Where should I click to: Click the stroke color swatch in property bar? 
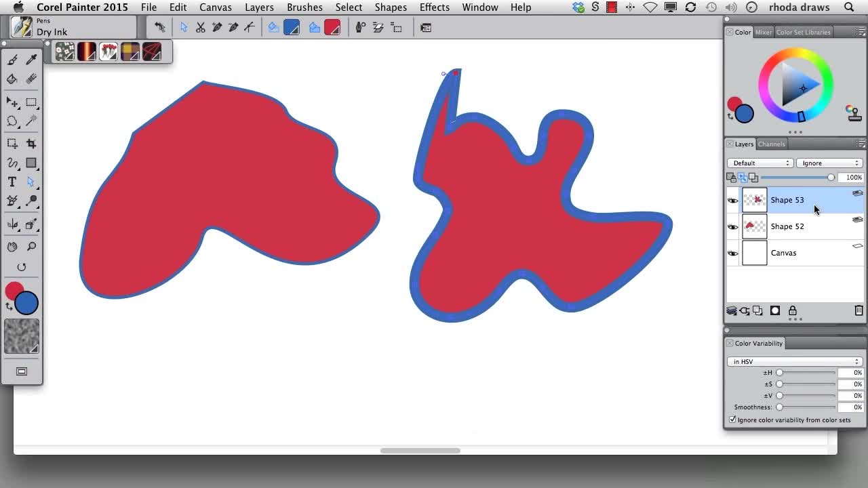(292, 28)
